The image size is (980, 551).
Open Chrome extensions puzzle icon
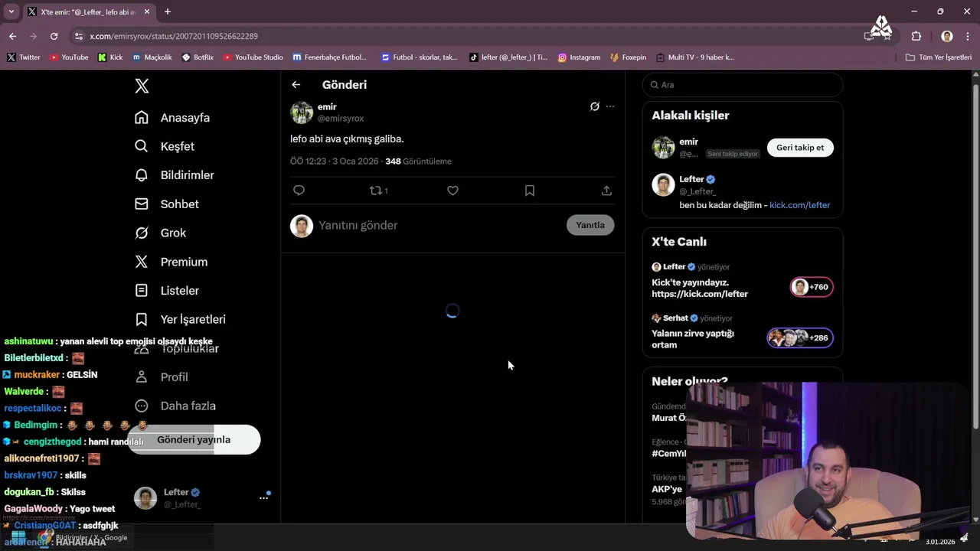point(916,36)
